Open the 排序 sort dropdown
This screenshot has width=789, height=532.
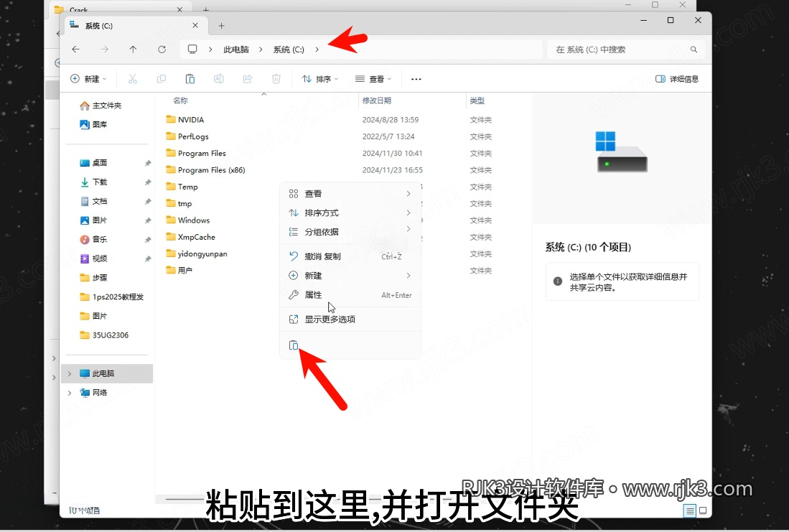pyautogui.click(x=320, y=79)
